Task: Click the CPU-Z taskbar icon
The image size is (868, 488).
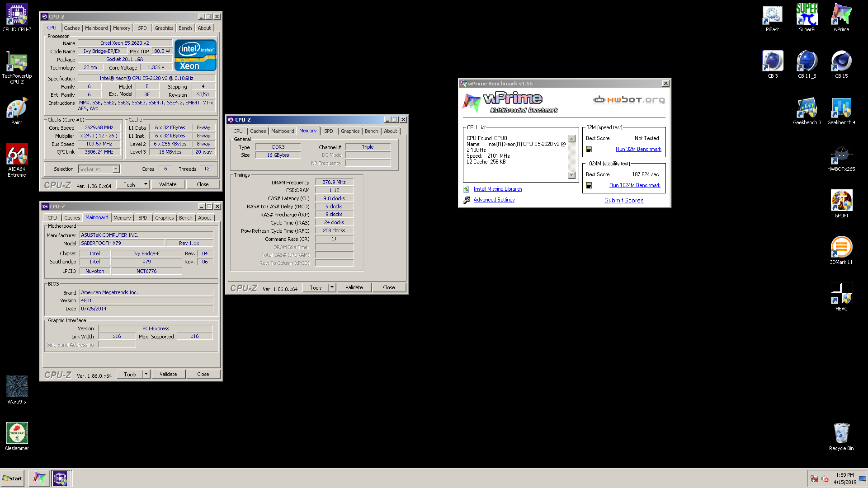Action: (60, 478)
